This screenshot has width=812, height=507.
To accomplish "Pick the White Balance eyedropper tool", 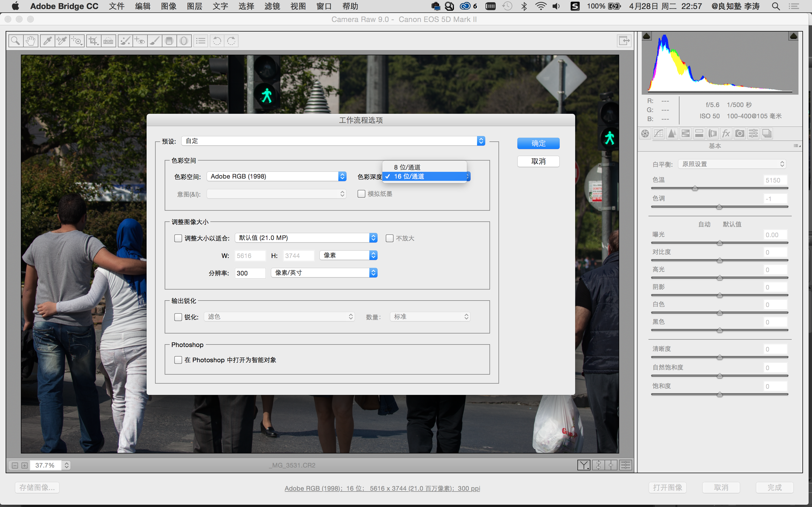I will [x=47, y=41].
